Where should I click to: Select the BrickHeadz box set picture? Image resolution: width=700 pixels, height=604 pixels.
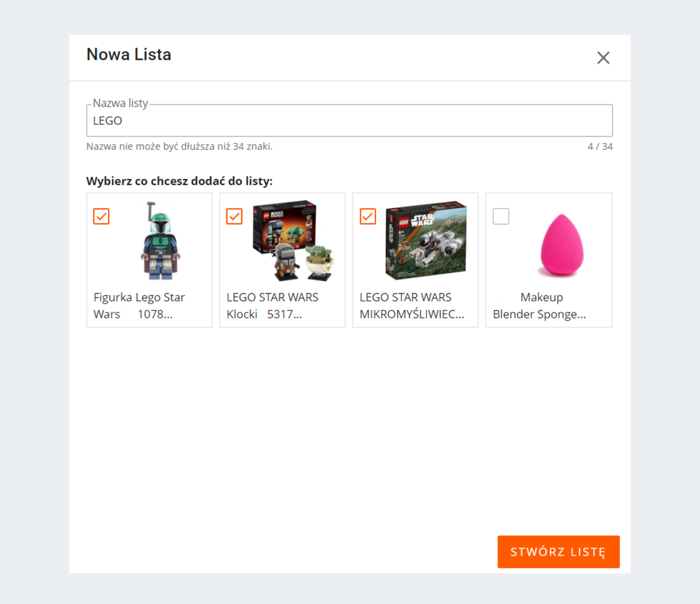click(293, 240)
